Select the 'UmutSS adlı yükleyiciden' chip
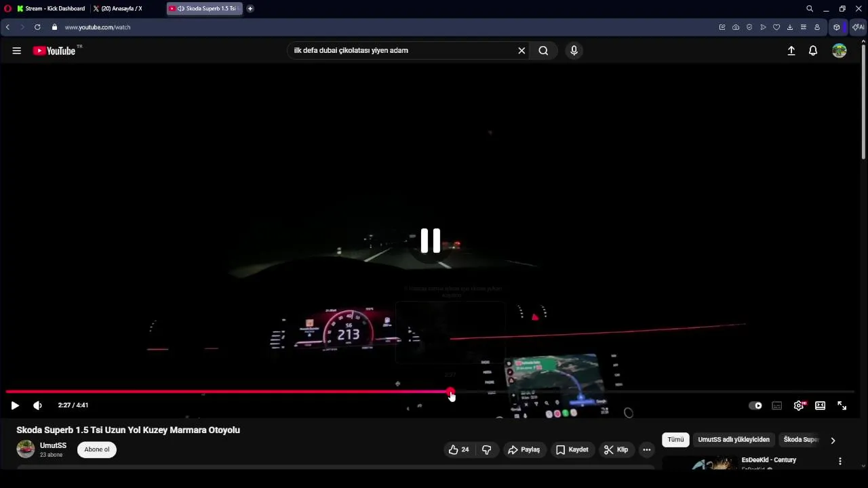Viewport: 868px width, 488px height. [x=734, y=440]
